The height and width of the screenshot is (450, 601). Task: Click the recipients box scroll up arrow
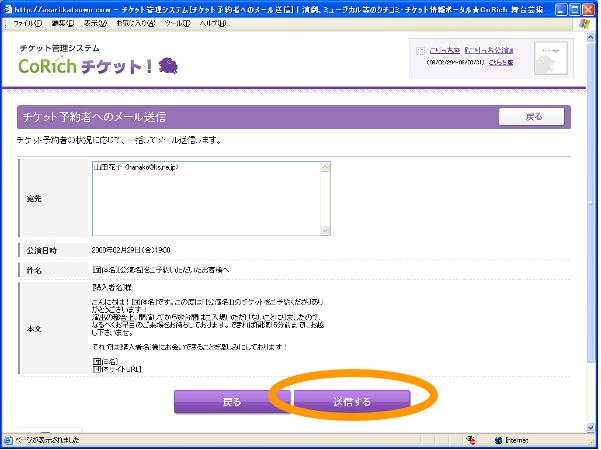tap(325, 168)
